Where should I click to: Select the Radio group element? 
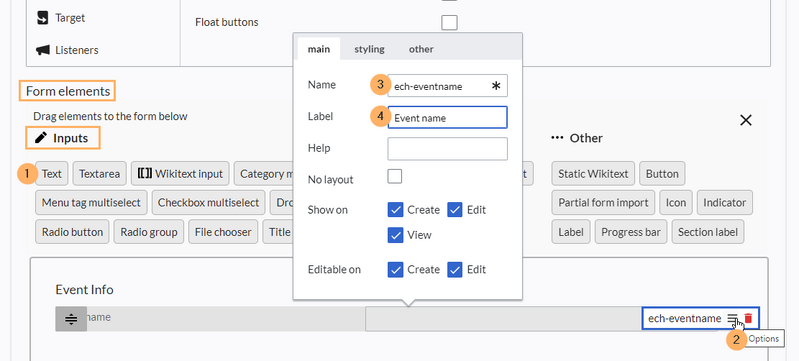(149, 232)
